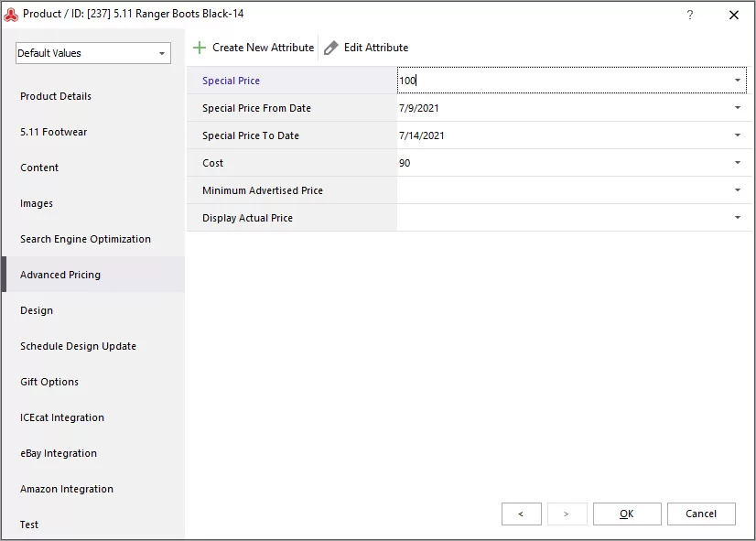The image size is (756, 541).
Task: Click the Cancel button
Action: pyautogui.click(x=701, y=514)
